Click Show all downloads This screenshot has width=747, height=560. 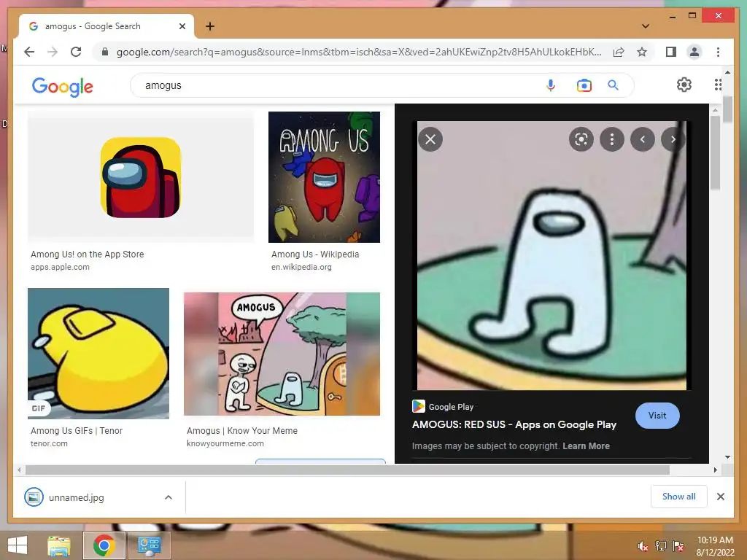click(679, 497)
